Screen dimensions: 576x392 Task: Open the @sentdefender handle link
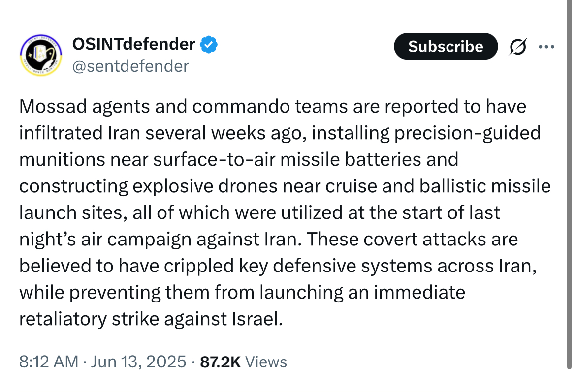point(130,66)
